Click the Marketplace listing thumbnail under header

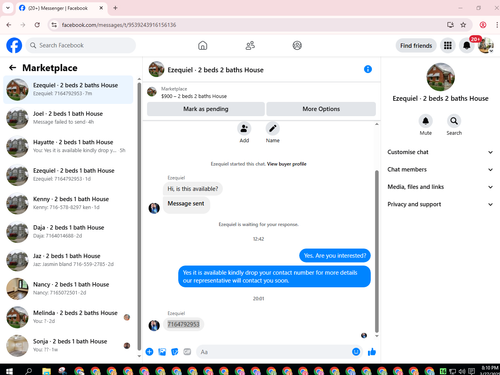click(152, 92)
